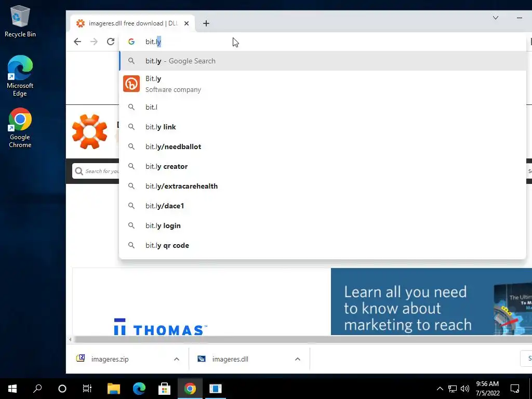Close the imageres.dll free download tab
The width and height of the screenshot is (532, 399).
(x=187, y=23)
